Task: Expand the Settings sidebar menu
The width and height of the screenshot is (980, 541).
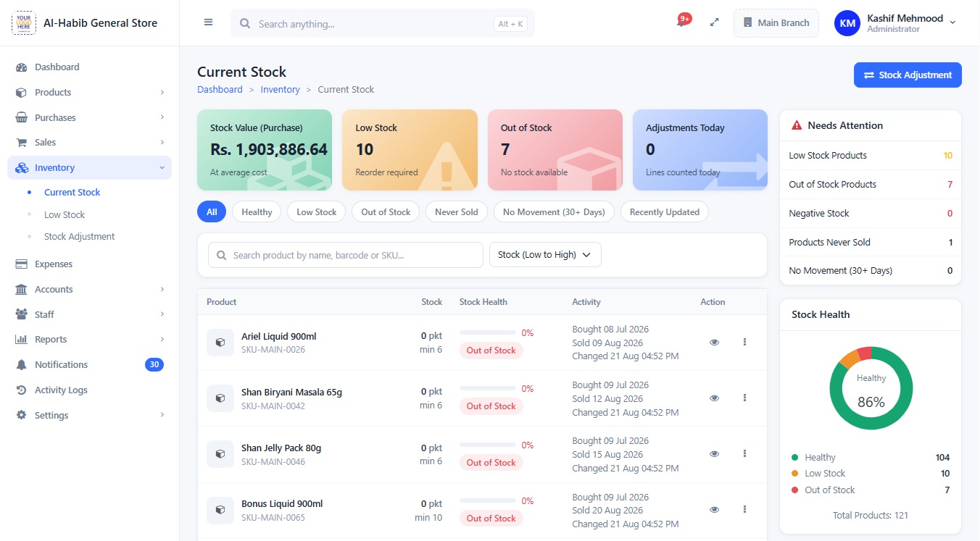Action: pyautogui.click(x=90, y=416)
